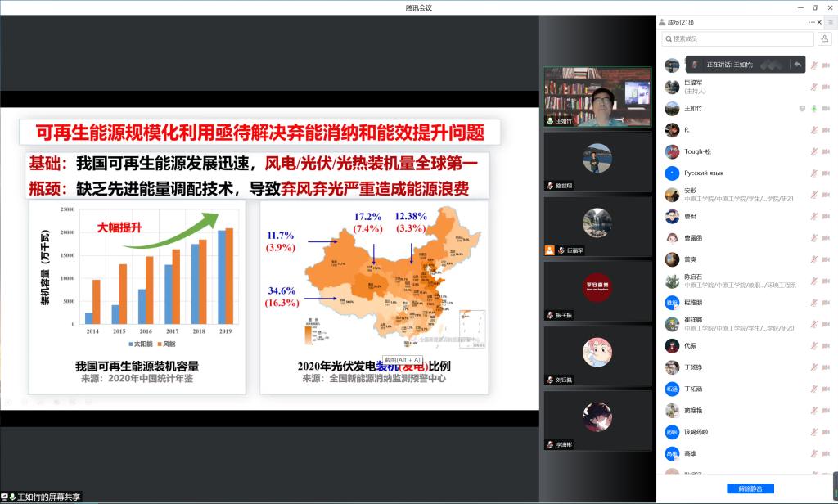Toggle Tough-松's microphone mute status
This screenshot has width=838, height=504.
815,151
